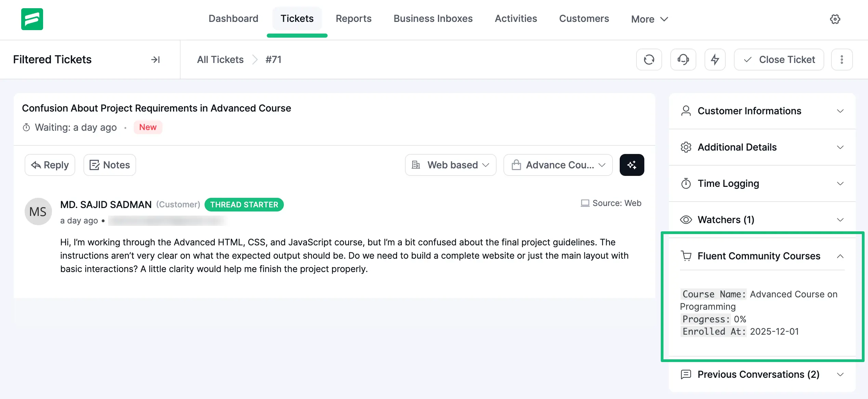Expand the Customer Informations section
This screenshot has height=399, width=868.
pos(762,111)
